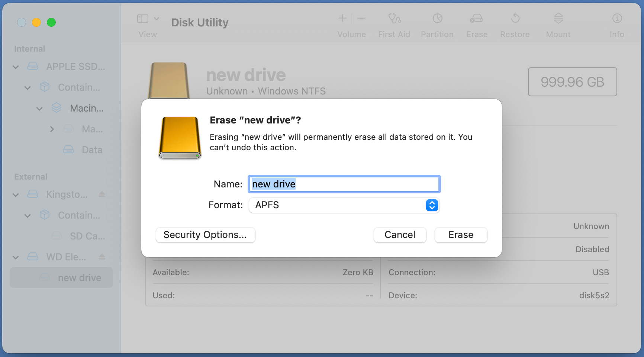Select the Erase toolbar icon
644x357 pixels.
pyautogui.click(x=476, y=22)
